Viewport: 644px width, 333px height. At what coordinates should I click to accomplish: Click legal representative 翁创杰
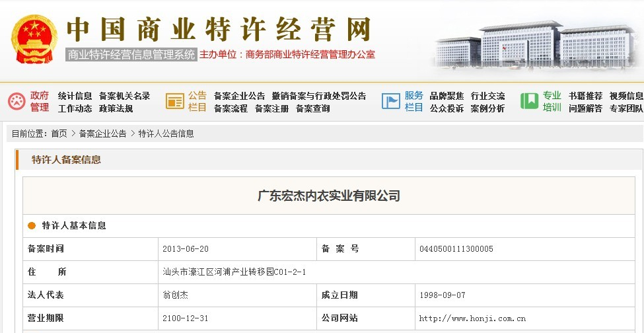click(x=176, y=295)
